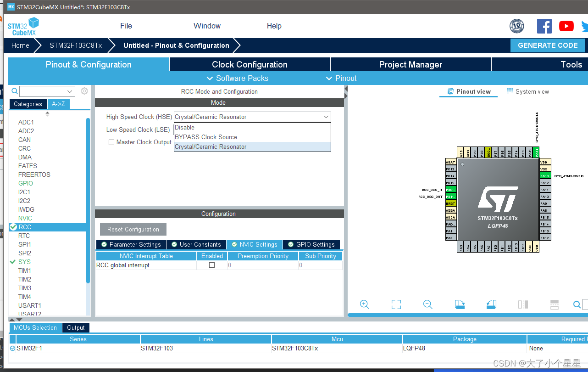Open the Window menu
This screenshot has height=372, width=588.
coord(207,26)
